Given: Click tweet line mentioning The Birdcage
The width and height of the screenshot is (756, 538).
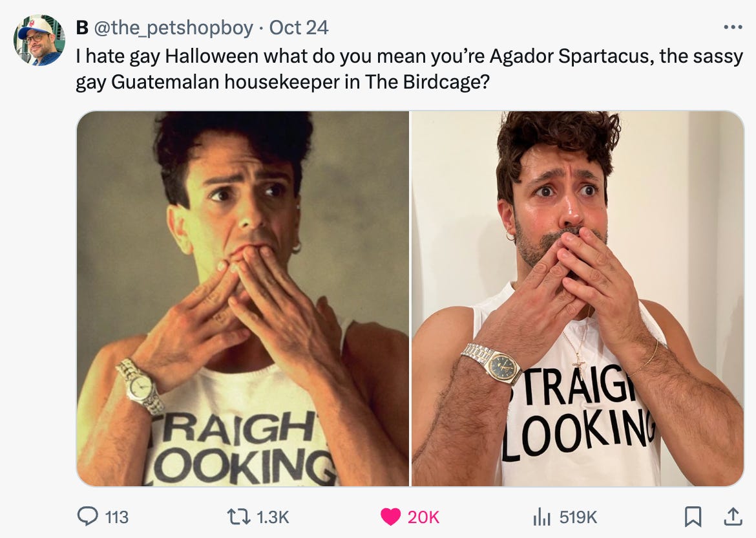Looking at the screenshot, I should pos(282,83).
